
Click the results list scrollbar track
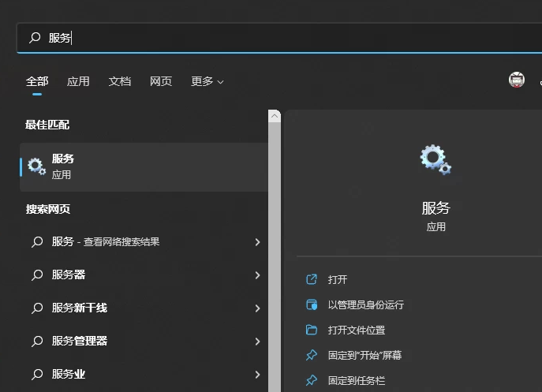coord(275,257)
